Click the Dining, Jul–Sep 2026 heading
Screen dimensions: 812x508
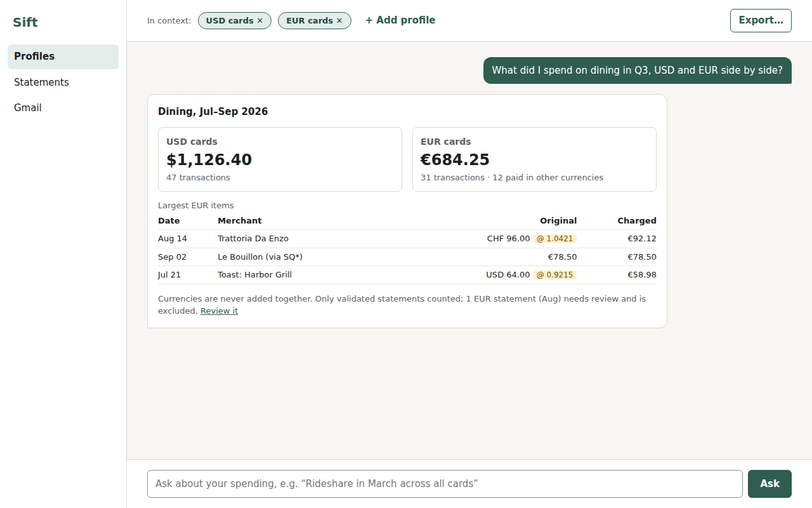click(213, 112)
